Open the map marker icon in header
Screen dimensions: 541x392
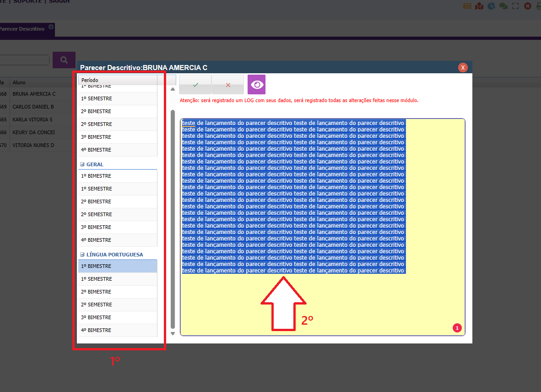[x=479, y=6]
